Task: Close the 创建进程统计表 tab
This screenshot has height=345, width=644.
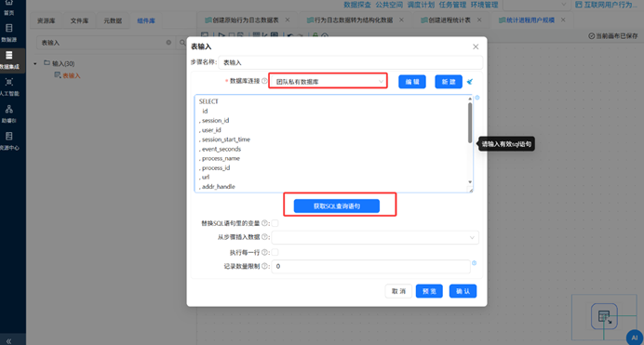Action: pyautogui.click(x=479, y=20)
